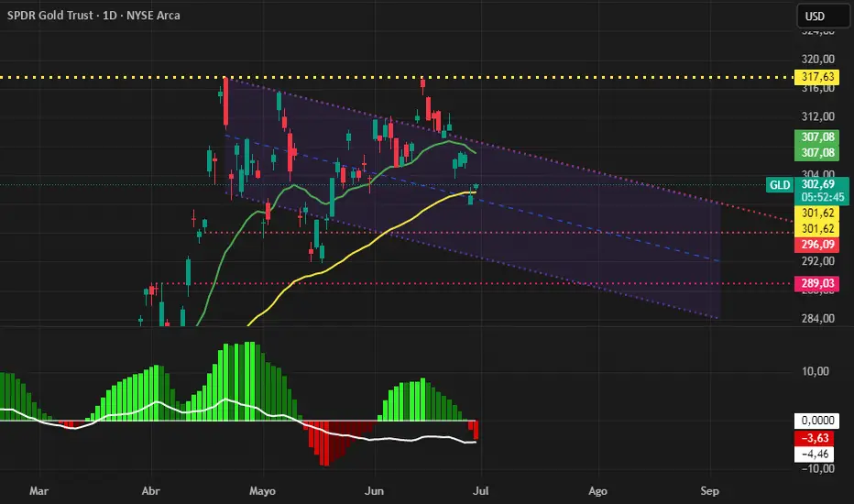Click the 292,00 price scale label
This screenshot has width=854, height=504.
click(x=817, y=261)
